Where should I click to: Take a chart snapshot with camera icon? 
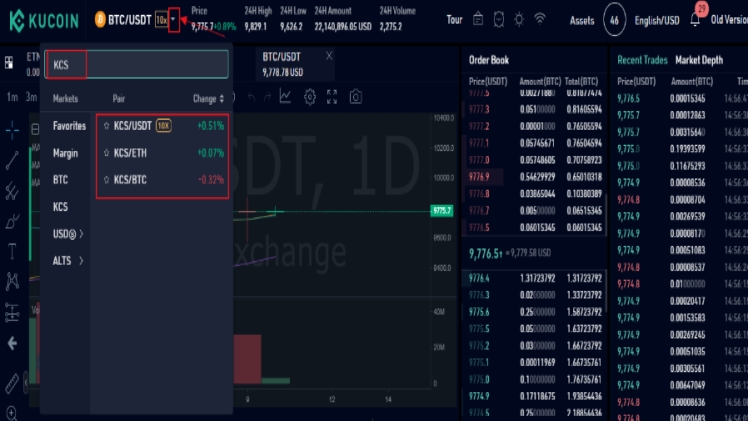point(355,97)
